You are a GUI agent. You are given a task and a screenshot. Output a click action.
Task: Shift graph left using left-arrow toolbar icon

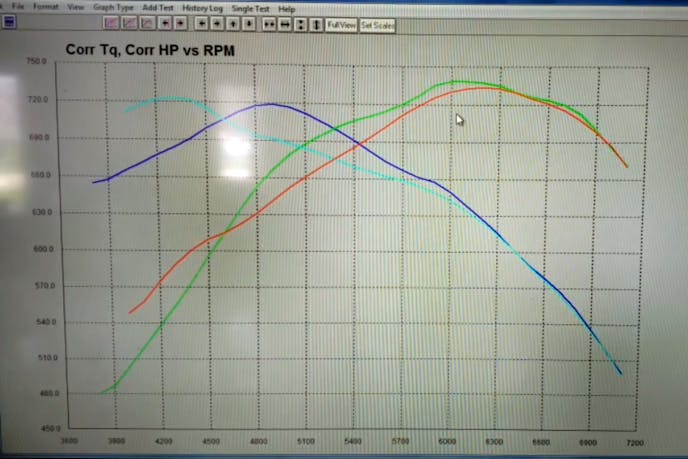202,23
